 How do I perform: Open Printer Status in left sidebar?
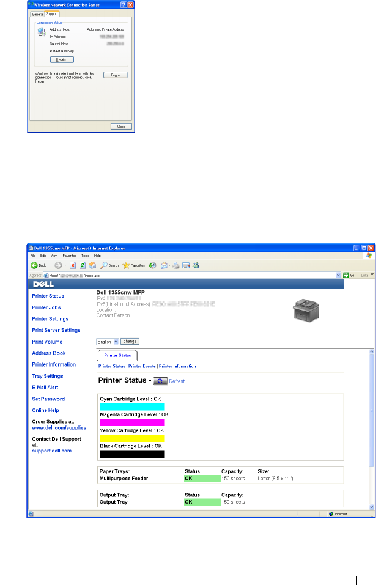(x=48, y=296)
